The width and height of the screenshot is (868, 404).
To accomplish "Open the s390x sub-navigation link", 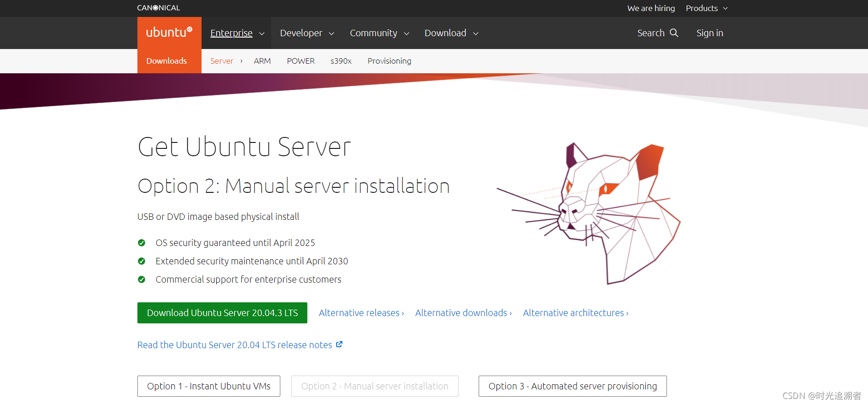I will pyautogui.click(x=341, y=61).
